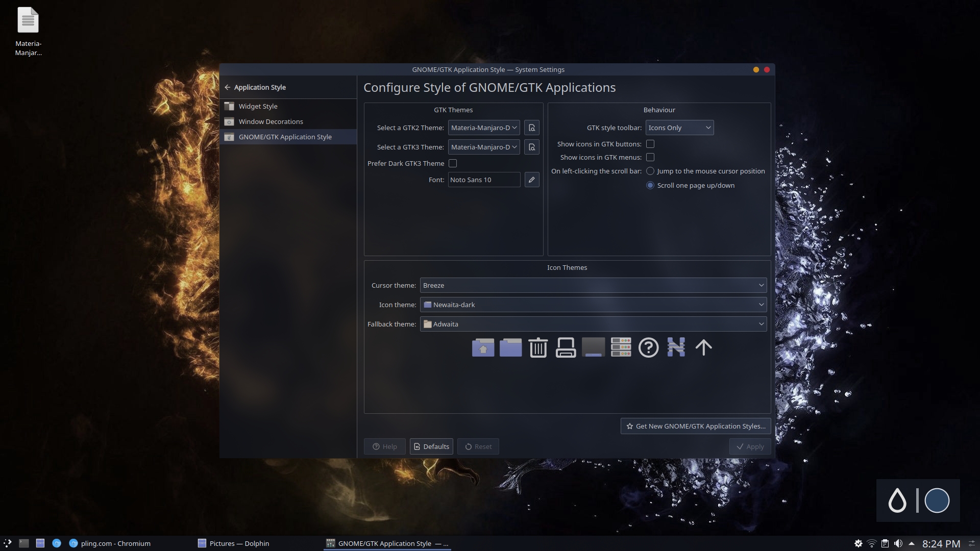Image resolution: width=980 pixels, height=551 pixels.
Task: Open the Materia-Manjaro desktop file
Action: click(28, 32)
